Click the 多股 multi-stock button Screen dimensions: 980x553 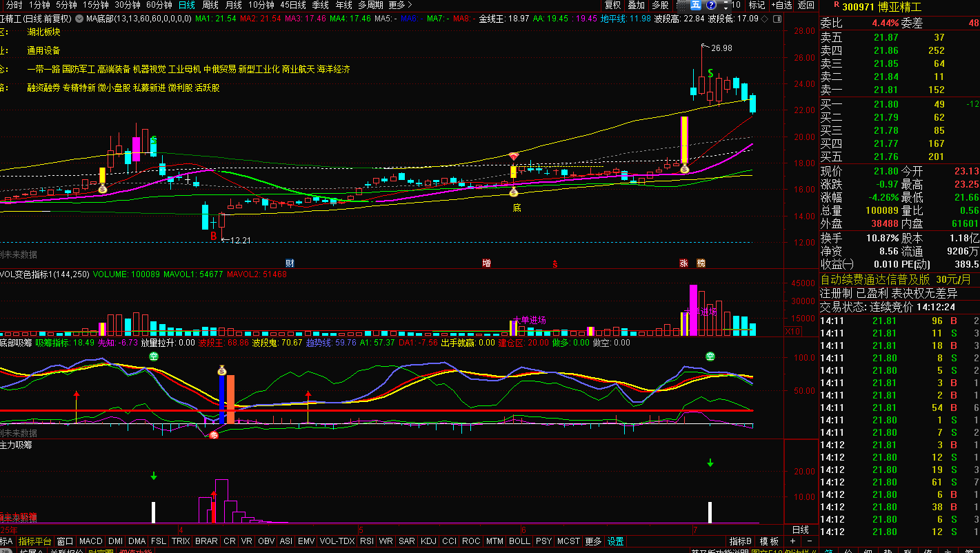(659, 5)
